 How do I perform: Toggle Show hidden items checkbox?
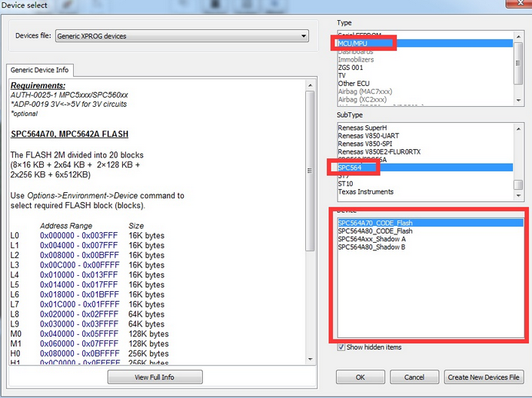(341, 347)
